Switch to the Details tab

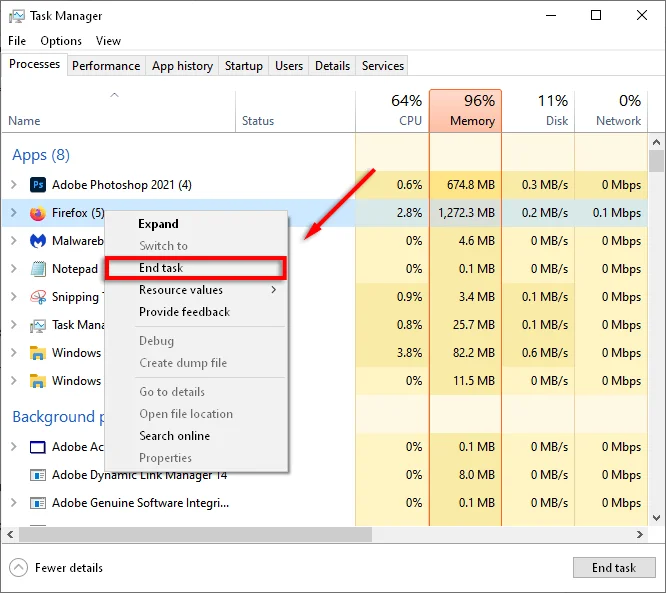(x=333, y=66)
